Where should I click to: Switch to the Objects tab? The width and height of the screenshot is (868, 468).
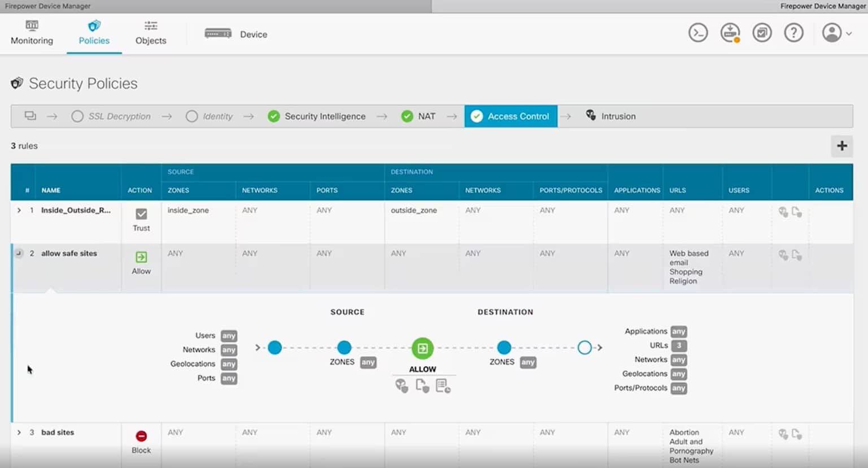coord(151,33)
